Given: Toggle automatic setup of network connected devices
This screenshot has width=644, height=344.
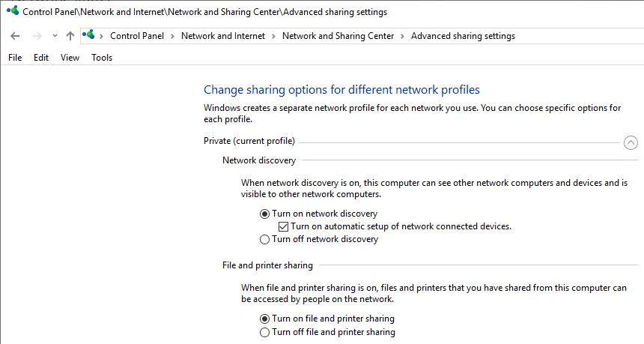Looking at the screenshot, I should coord(283,226).
